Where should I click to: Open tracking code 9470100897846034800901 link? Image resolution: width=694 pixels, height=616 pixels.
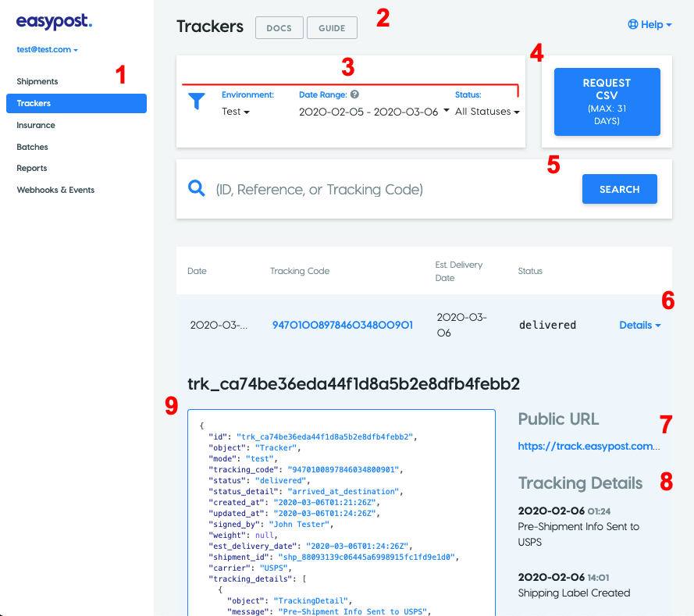click(x=343, y=326)
